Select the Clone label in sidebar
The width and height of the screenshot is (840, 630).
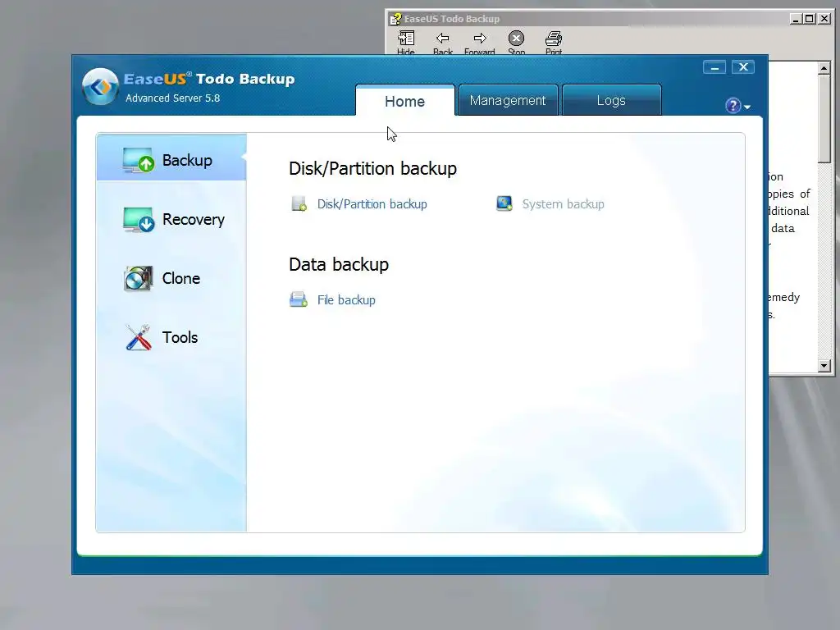pos(181,278)
